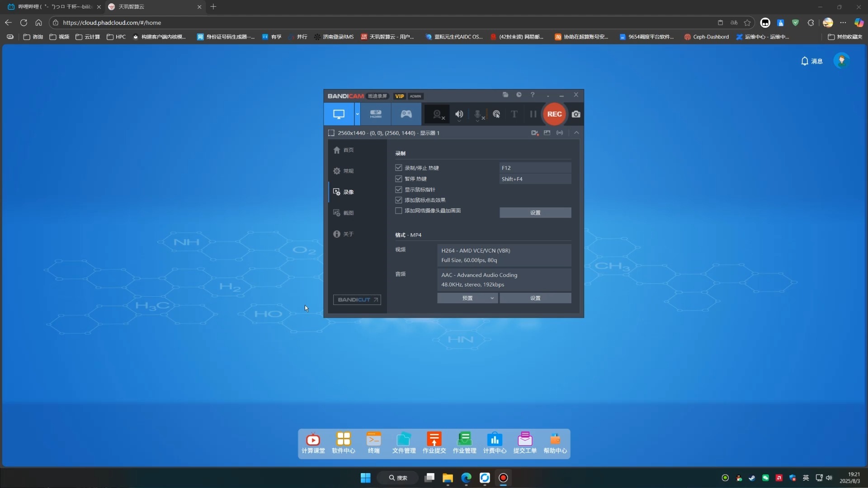Select game recording mode gamepad icon
This screenshot has width=868, height=488.
pos(406,114)
